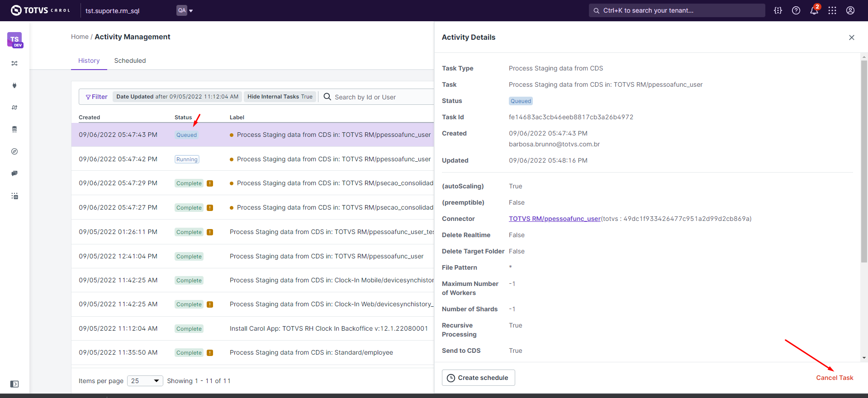Select the row created 09/06/2022 05:47:29 PM
Viewport: 868px width, 398px height.
coord(252,183)
